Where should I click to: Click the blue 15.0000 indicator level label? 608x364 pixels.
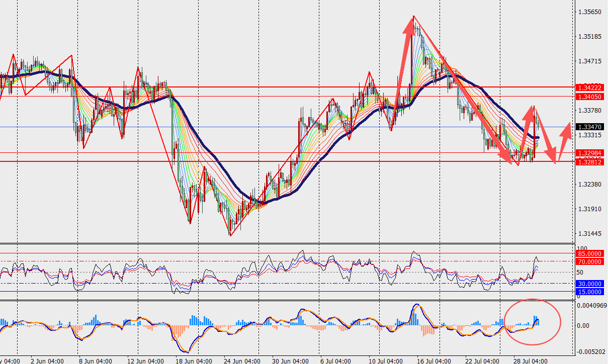[590, 292]
